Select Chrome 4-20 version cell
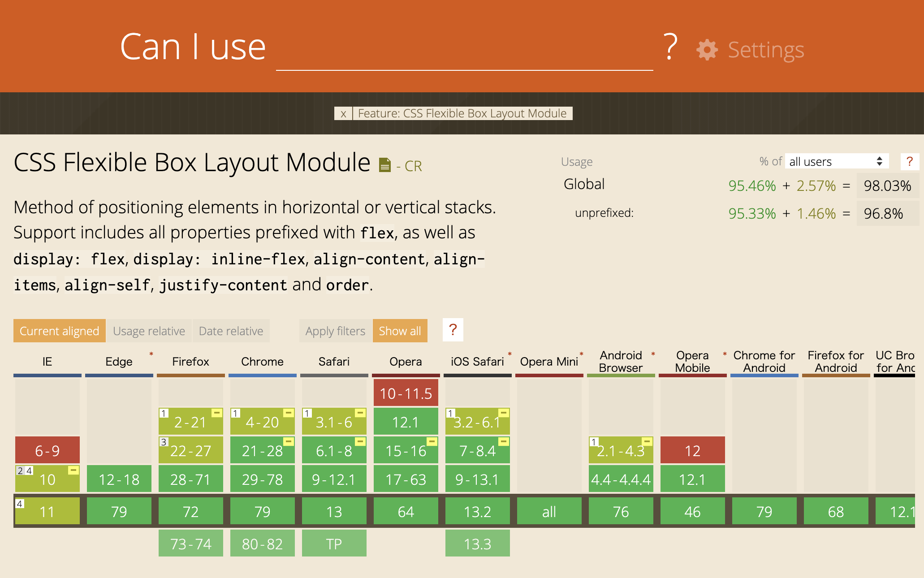Image resolution: width=924 pixels, height=578 pixels. click(x=263, y=422)
